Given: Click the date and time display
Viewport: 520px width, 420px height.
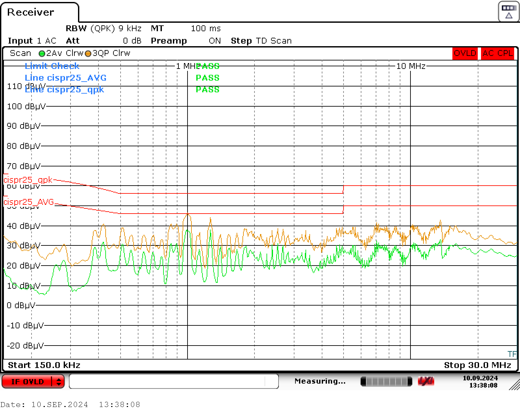Looking at the screenshot, I should 480,382.
